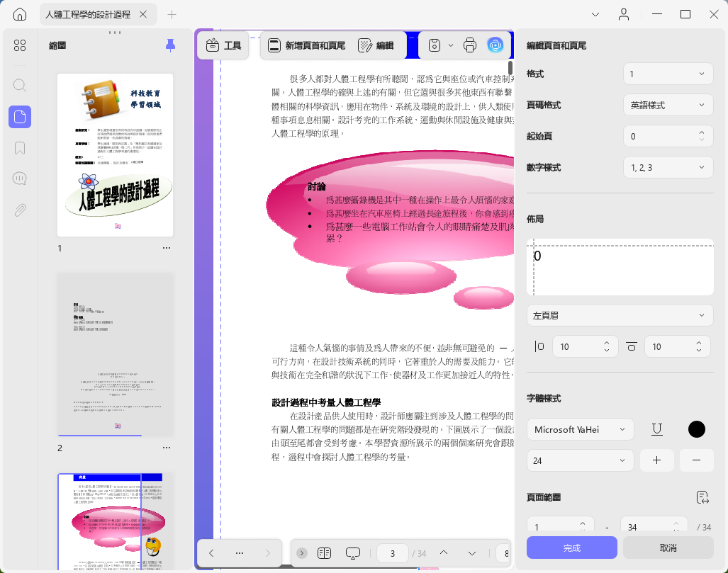
Task: Select the page thumbnails panel icon
Action: (20, 116)
